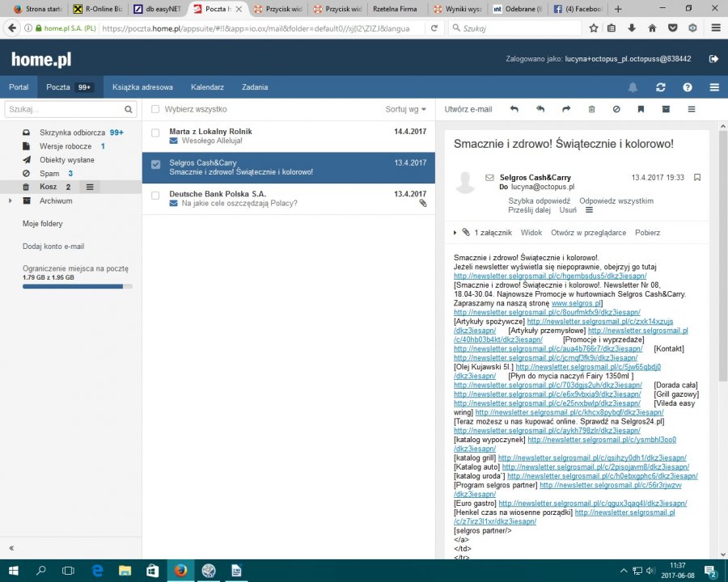Expand the attachment list triangle
728x582 pixels.
pos(455,233)
